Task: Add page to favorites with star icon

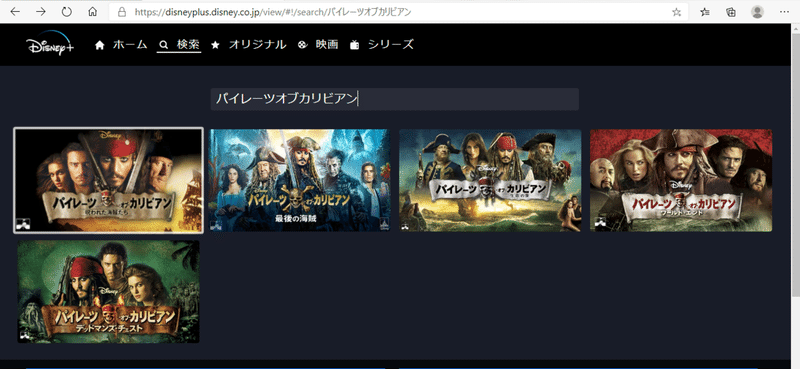Action: (x=677, y=12)
